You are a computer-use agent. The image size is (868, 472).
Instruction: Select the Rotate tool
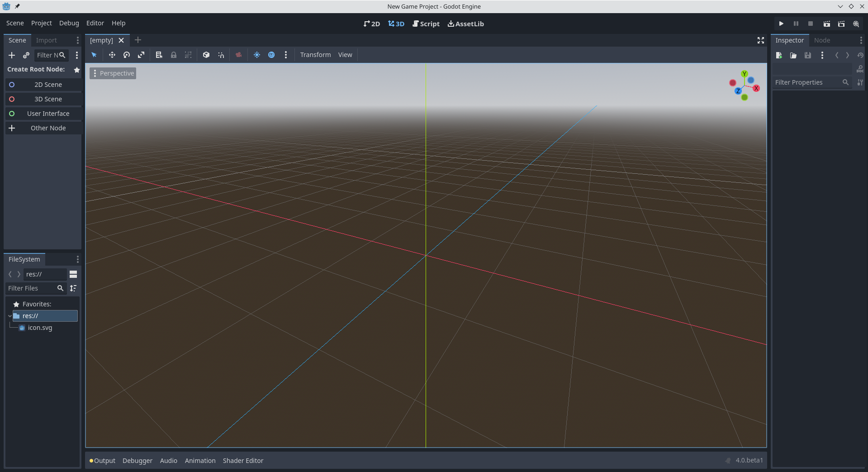127,55
